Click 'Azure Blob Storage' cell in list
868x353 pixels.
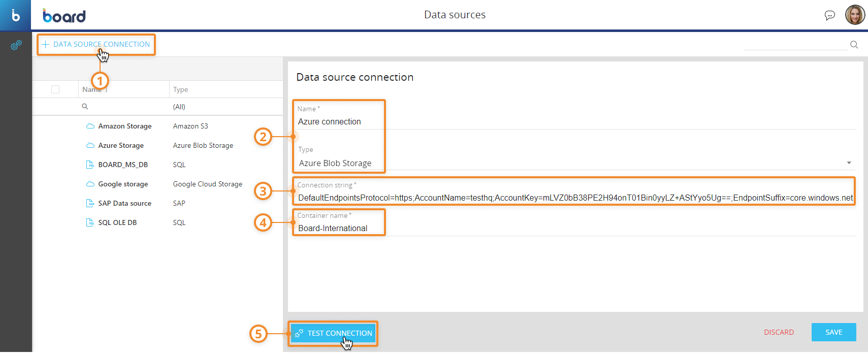[203, 145]
